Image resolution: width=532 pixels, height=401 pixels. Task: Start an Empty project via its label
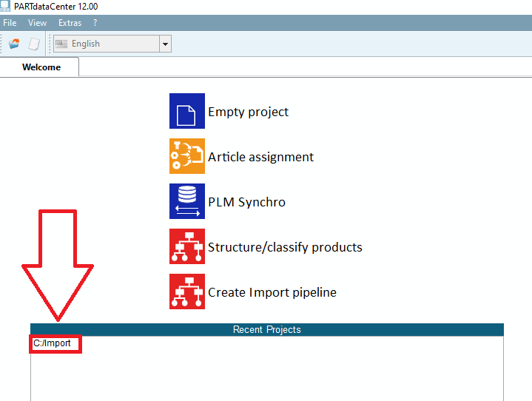248,112
